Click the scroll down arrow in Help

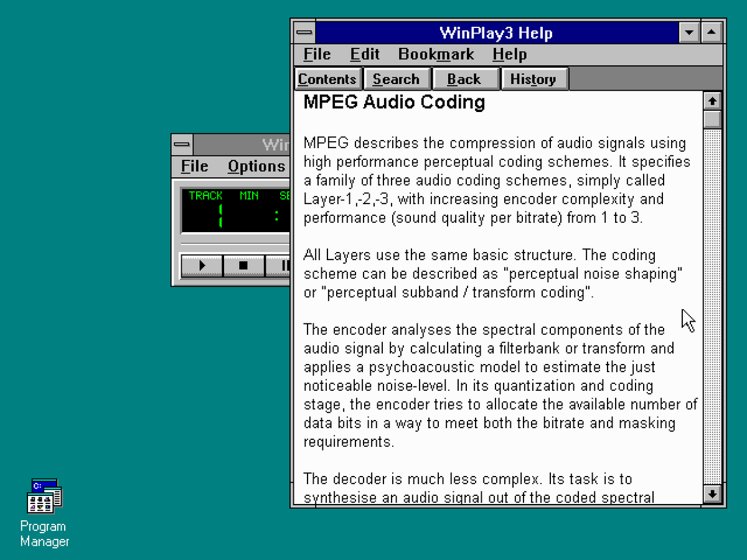coord(712,494)
